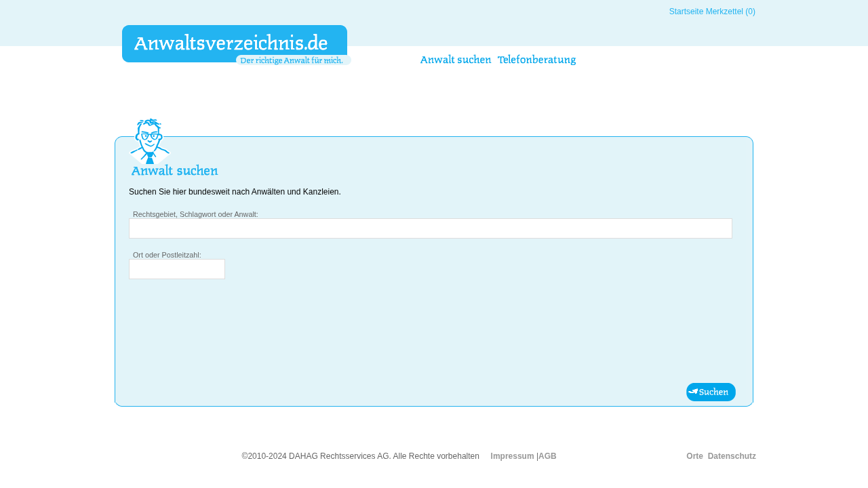Click 'Suchen Sie hier bundesweit' description text
The image size is (868, 488).
235,192
